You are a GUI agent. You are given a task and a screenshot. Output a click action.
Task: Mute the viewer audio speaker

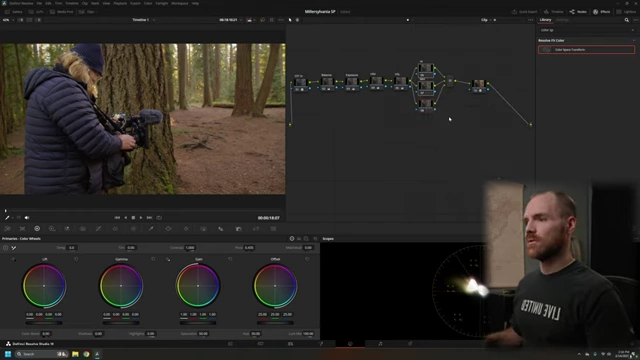click(27, 218)
